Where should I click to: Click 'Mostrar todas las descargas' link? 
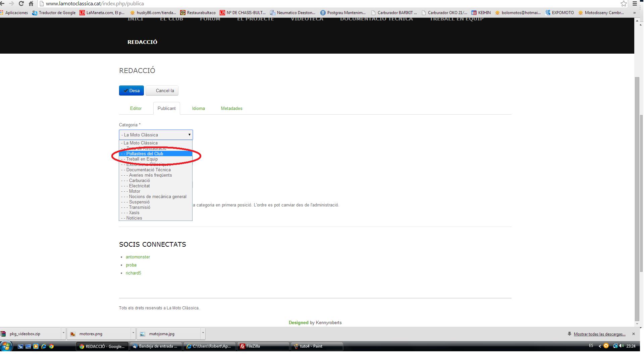(599, 334)
